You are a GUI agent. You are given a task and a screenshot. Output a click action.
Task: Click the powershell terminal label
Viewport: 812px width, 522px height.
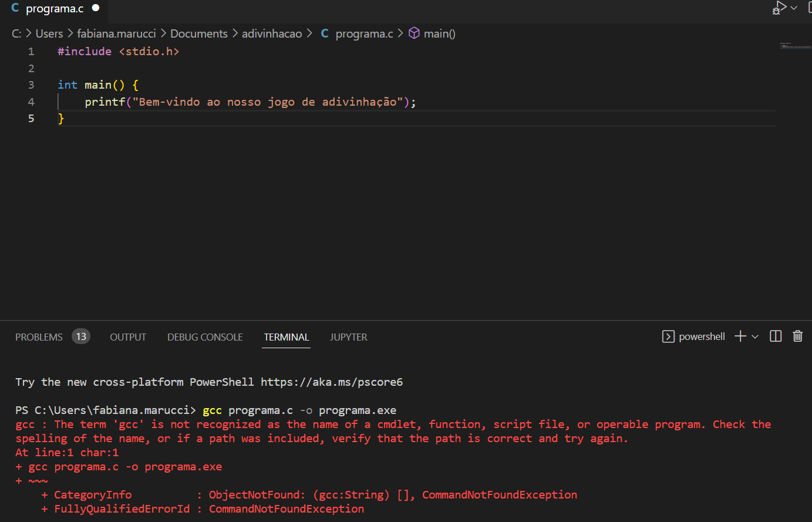pos(702,336)
